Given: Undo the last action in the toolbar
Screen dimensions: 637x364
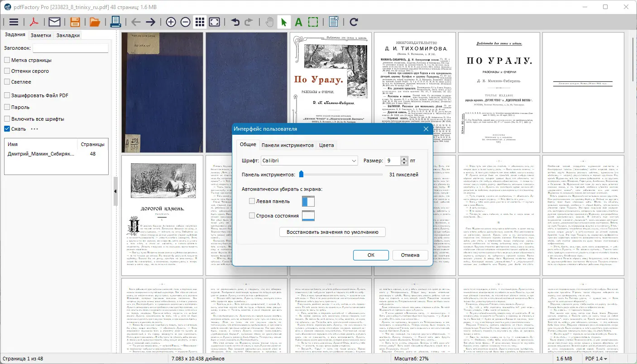Looking at the screenshot, I should click(x=235, y=22).
